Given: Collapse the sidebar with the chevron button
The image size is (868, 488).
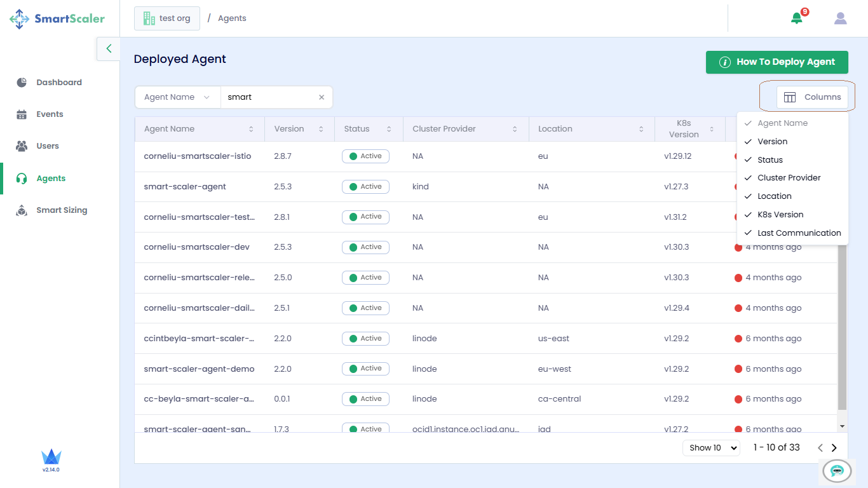Looking at the screenshot, I should tap(109, 48).
